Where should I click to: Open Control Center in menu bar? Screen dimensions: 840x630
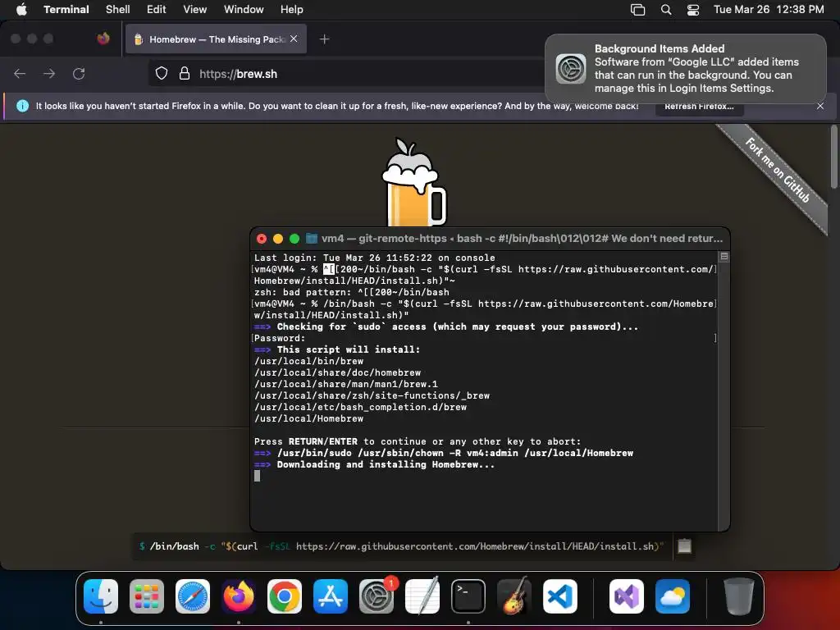[693, 10]
